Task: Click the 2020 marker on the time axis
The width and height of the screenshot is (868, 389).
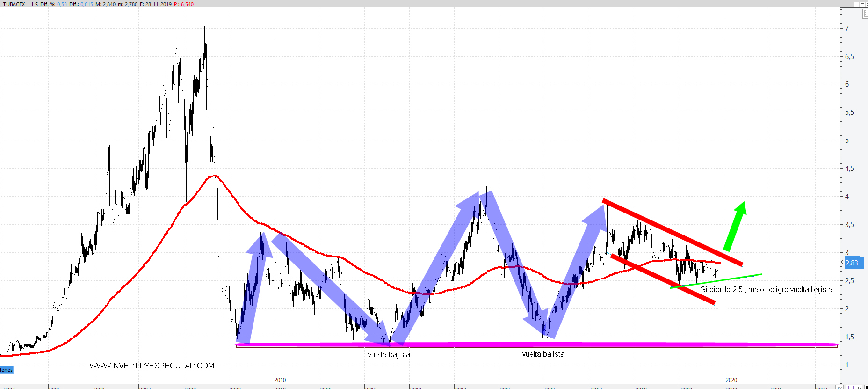Action: [x=731, y=380]
